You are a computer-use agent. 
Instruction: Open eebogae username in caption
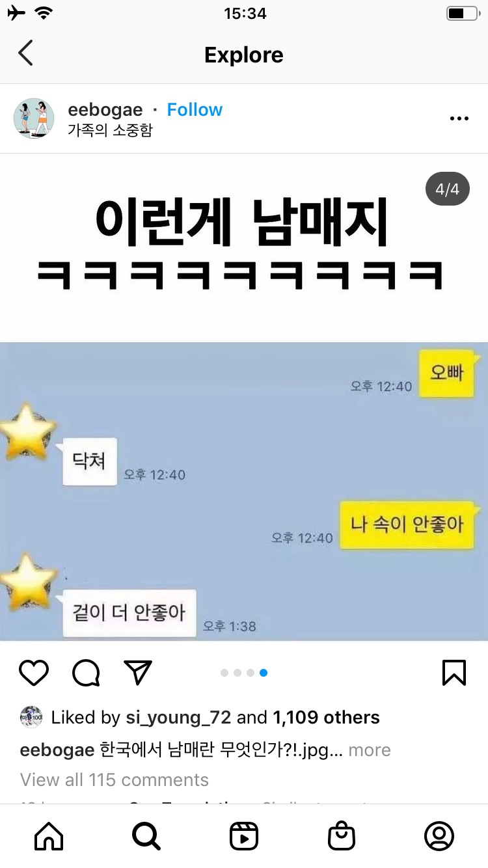click(x=57, y=750)
